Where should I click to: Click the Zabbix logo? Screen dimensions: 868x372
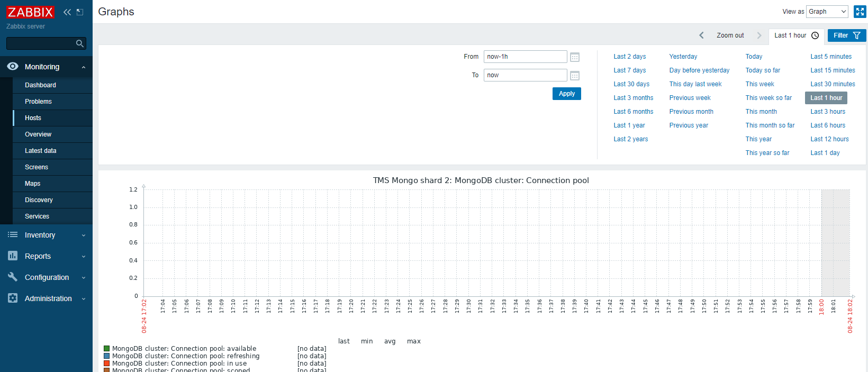30,12
